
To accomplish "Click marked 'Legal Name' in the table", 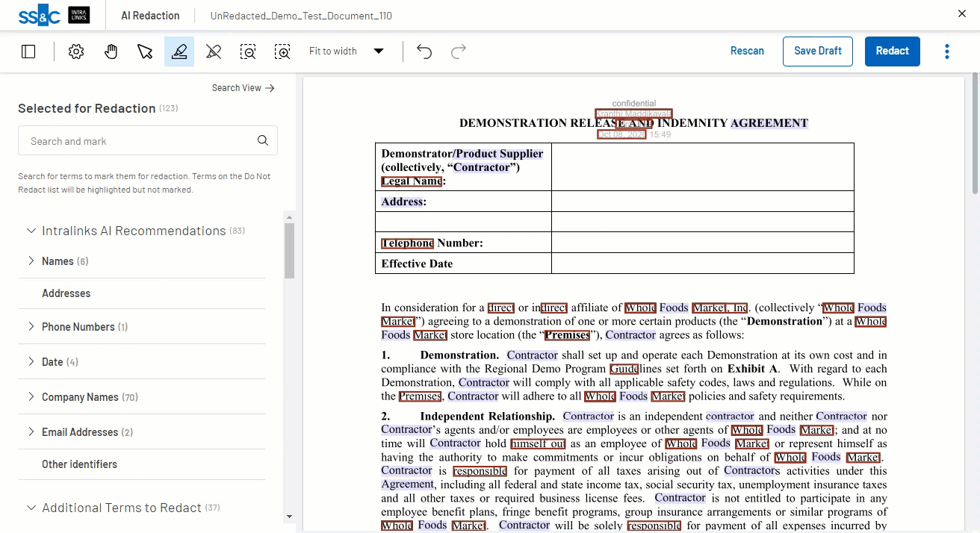I will point(412,181).
